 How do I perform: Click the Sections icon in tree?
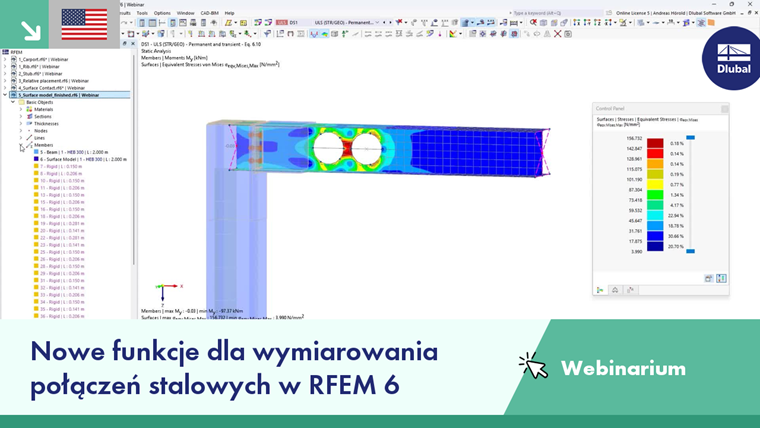(29, 116)
